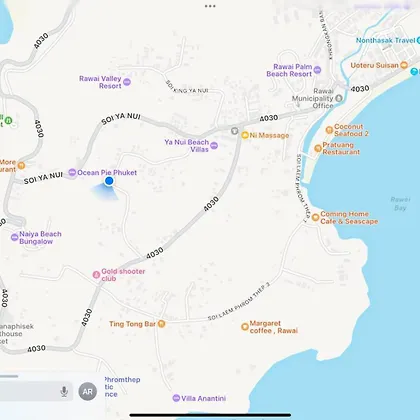Tap the Ocean Pie Phuket hotel pin
Screen dimensions: 420x420
point(72,172)
